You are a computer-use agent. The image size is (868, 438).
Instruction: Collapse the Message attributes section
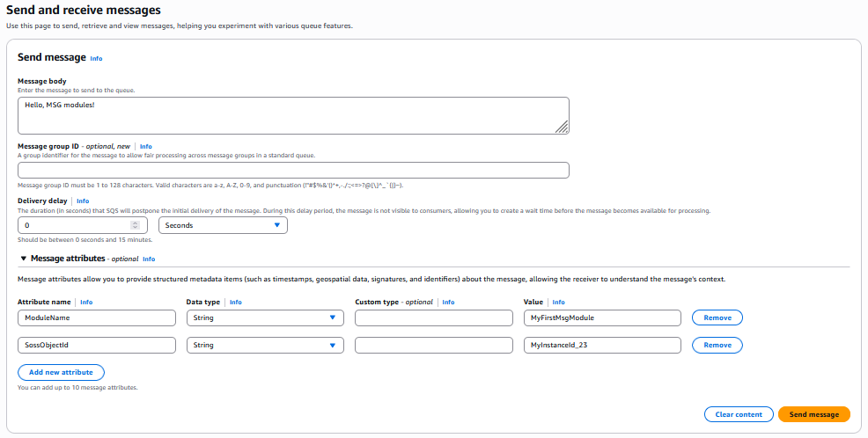[24, 259]
